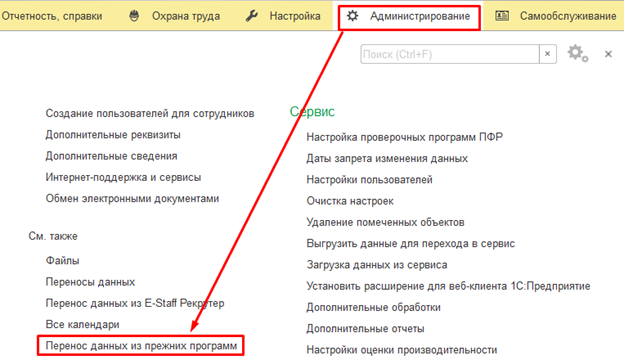624x360 pixels.
Task: Click the ID card icon for Самообслуживание
Action: [502, 16]
